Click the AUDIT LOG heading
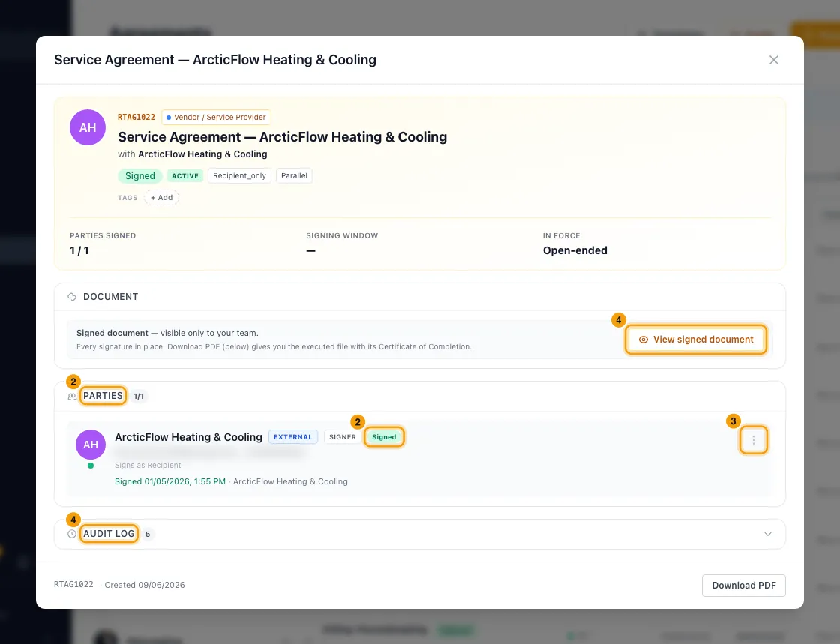 109,533
